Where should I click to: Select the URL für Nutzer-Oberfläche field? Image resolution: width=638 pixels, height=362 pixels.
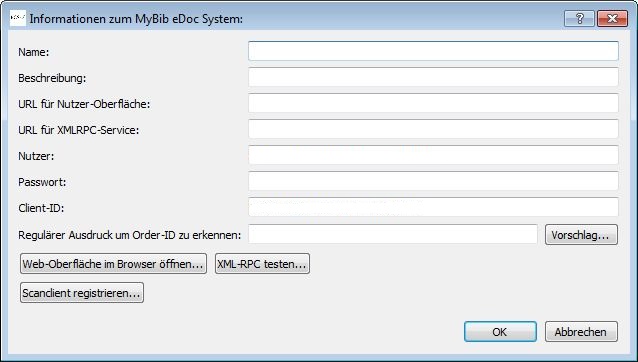[433, 103]
